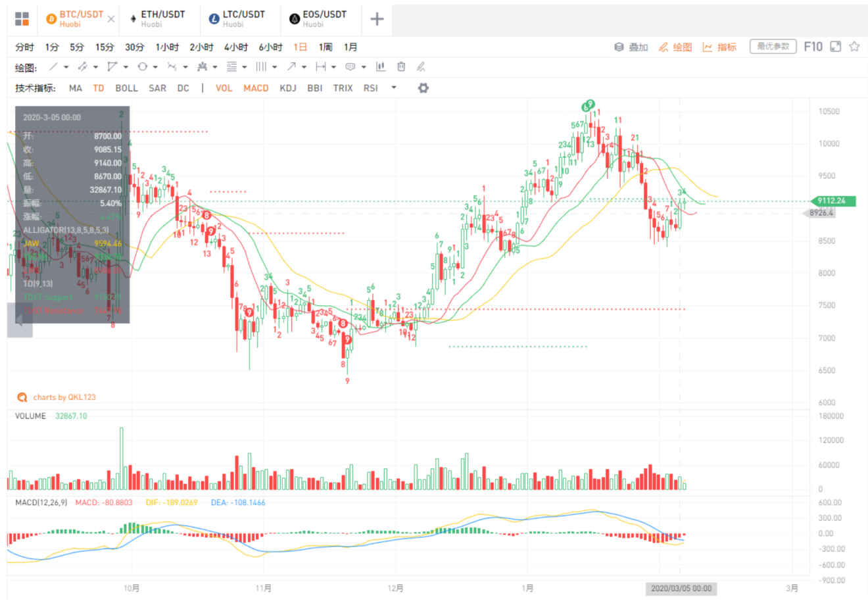Image resolution: width=868 pixels, height=613 pixels.
Task: Select the arrow drawing tool
Action: coord(291,66)
